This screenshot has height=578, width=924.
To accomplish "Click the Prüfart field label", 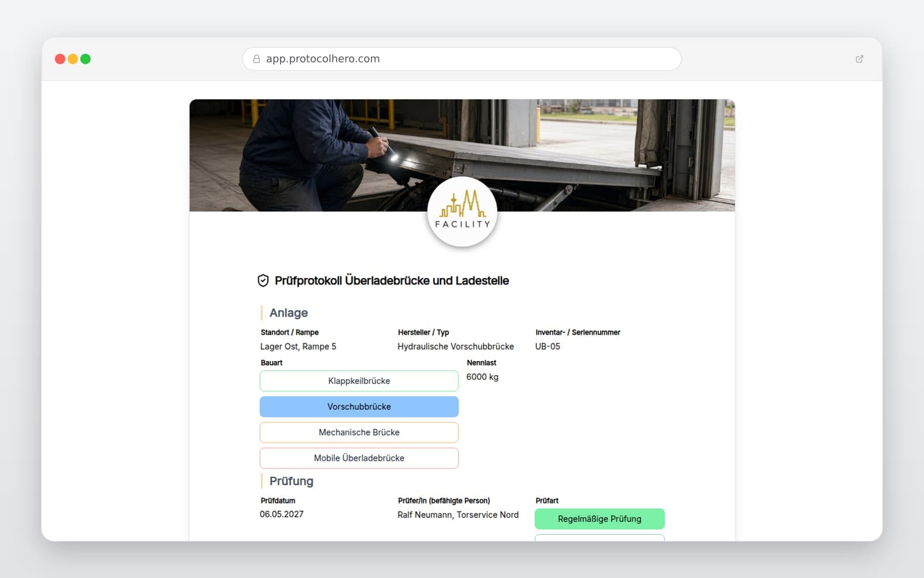I will click(x=547, y=501).
